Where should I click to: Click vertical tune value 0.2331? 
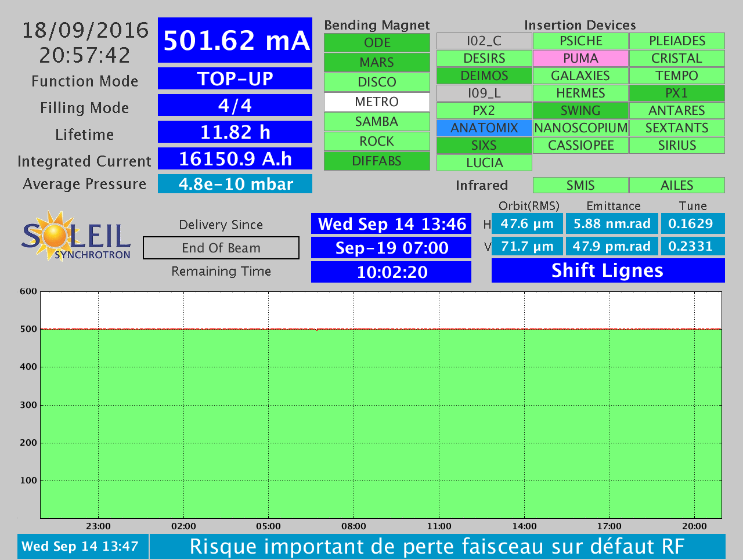(x=693, y=246)
